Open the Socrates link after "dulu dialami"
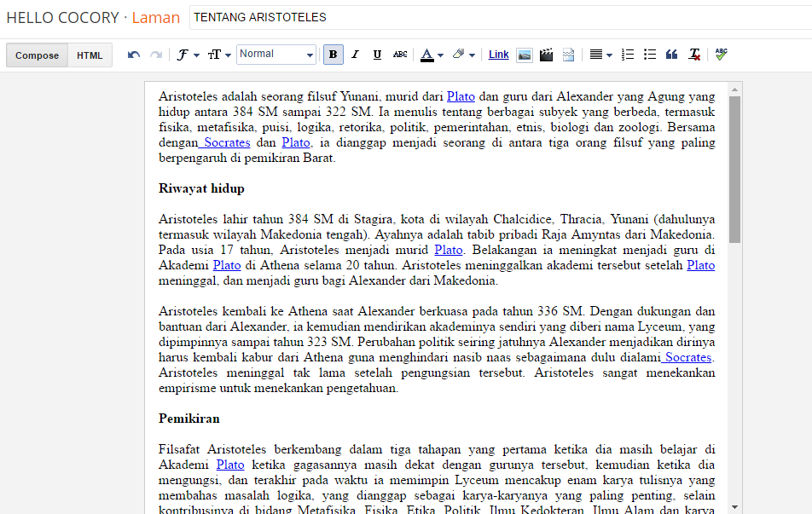The width and height of the screenshot is (812, 514). tap(687, 357)
